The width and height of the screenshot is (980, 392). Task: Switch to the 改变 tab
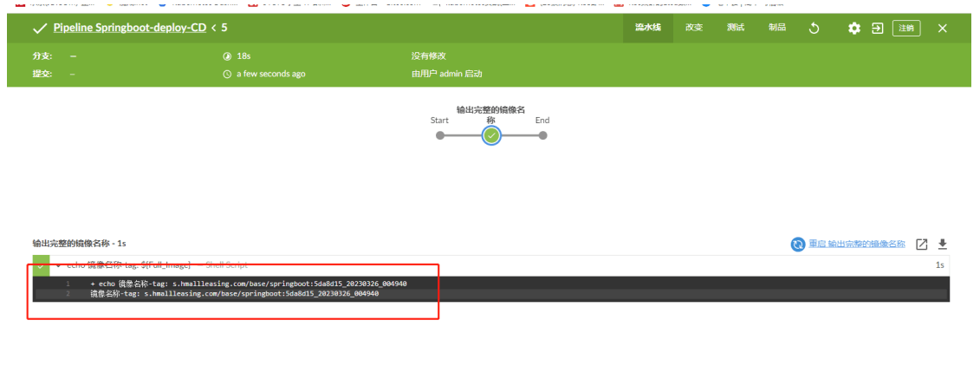tap(694, 28)
